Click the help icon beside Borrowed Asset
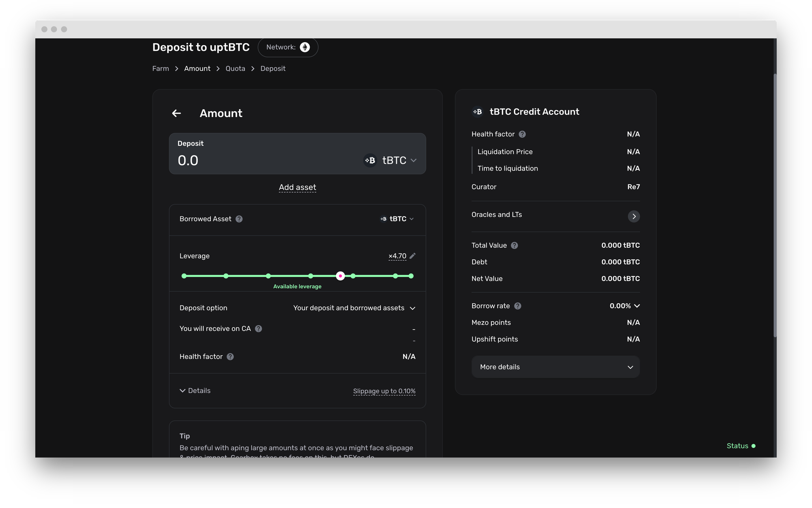 point(239,219)
